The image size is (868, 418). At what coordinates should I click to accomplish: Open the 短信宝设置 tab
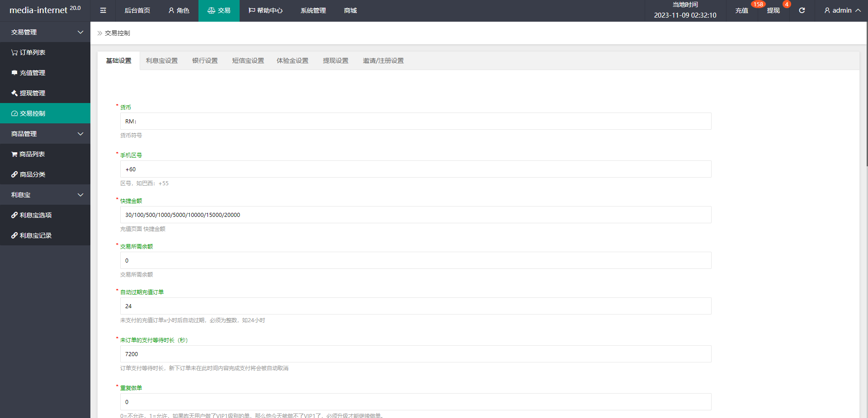point(248,61)
